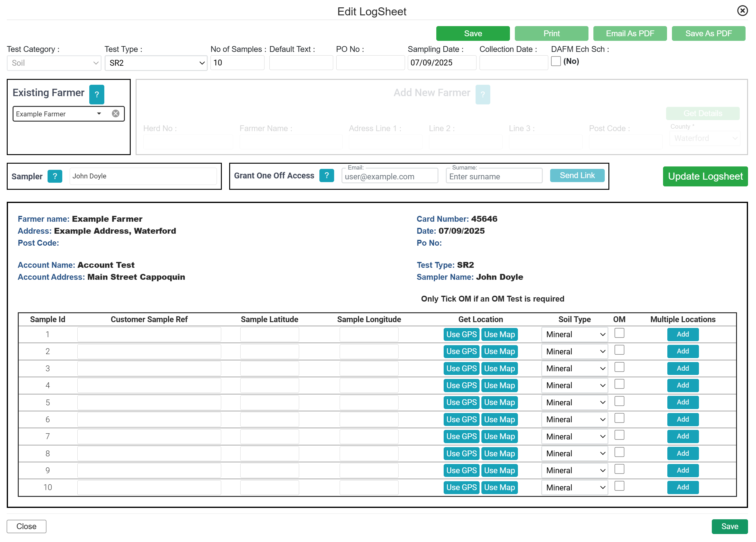The width and height of the screenshot is (756, 542).
Task: Click the Sampling Date field
Action: (x=441, y=63)
